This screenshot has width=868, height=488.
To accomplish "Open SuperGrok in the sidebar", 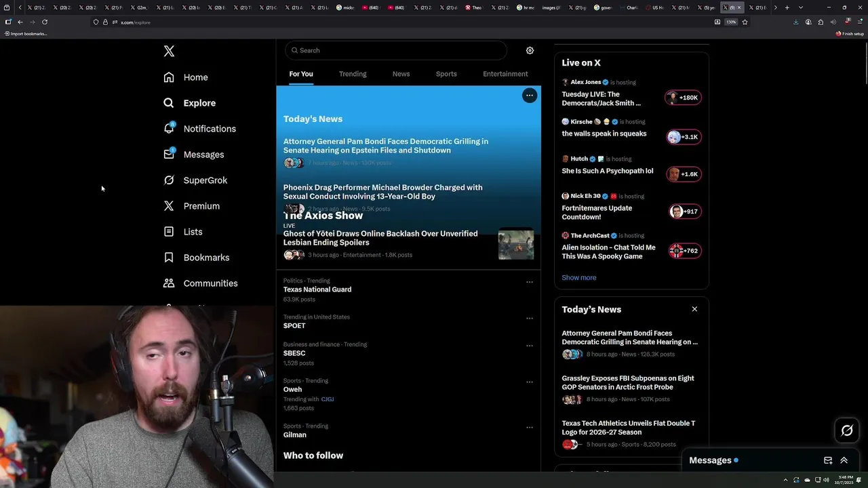I will click(195, 180).
